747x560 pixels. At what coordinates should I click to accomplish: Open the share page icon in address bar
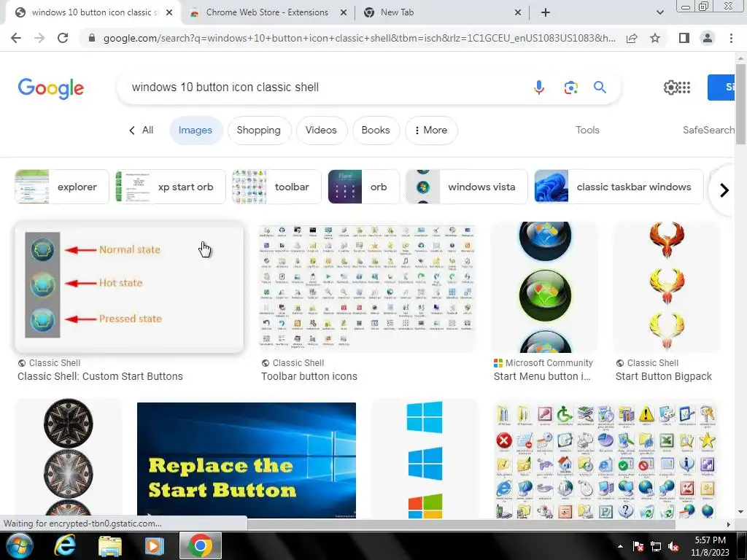click(x=632, y=38)
